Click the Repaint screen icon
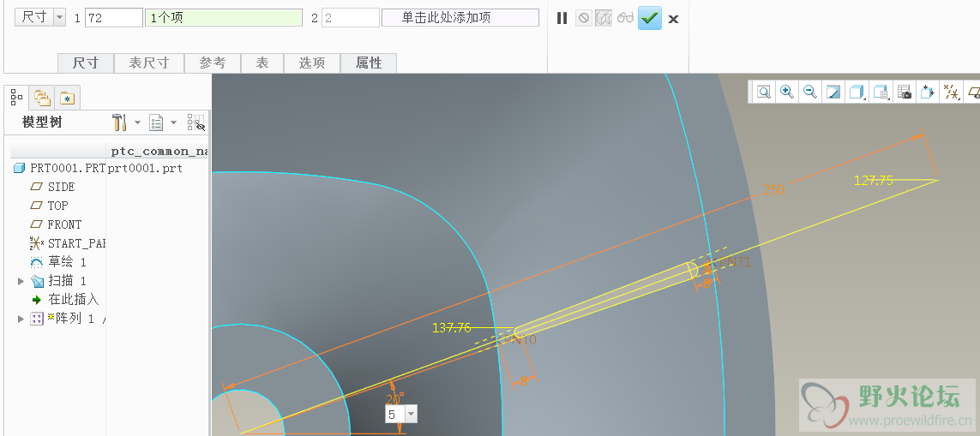The image size is (980, 436). [833, 93]
